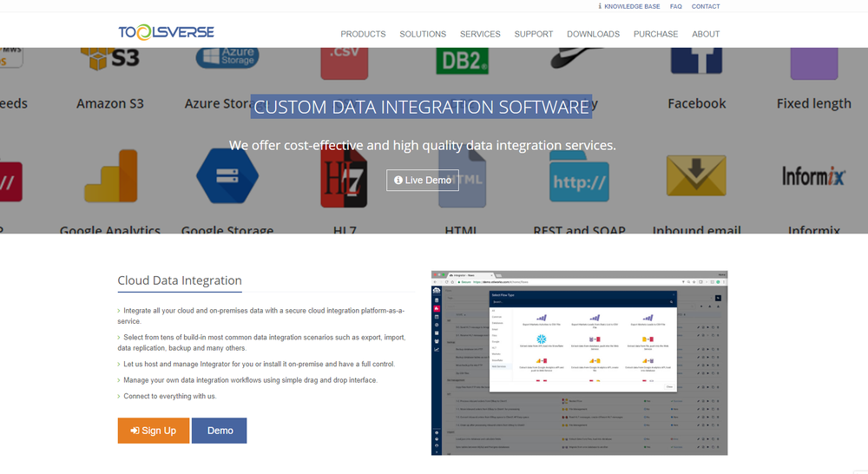The height and width of the screenshot is (474, 868).
Task: Open the Solutions menu
Action: (423, 35)
